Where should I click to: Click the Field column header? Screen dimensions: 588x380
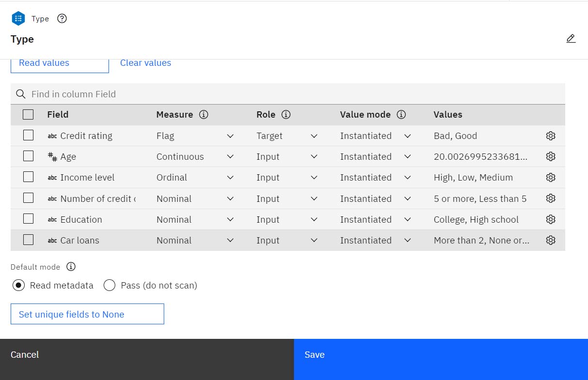(58, 115)
